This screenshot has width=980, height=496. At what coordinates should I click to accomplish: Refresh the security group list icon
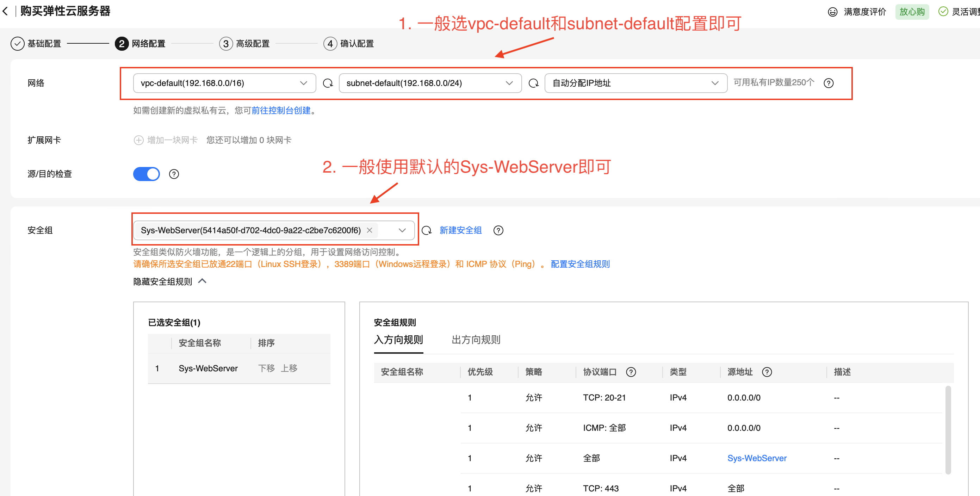pyautogui.click(x=427, y=230)
